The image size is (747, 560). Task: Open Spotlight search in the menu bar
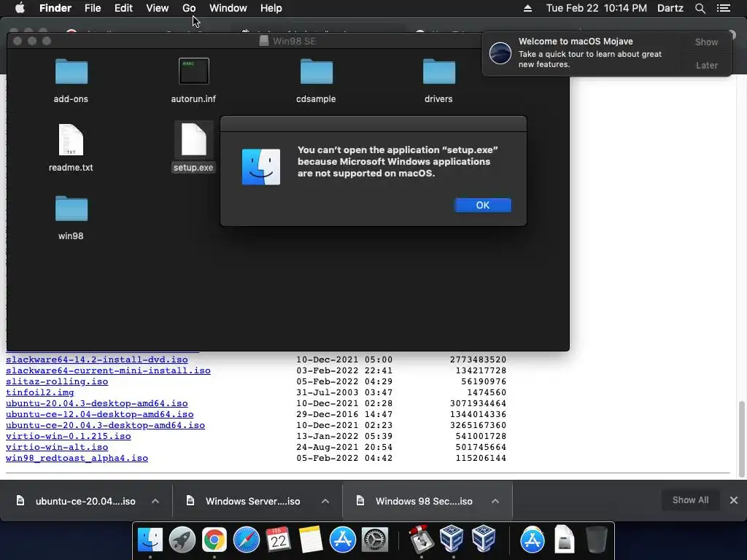point(700,8)
